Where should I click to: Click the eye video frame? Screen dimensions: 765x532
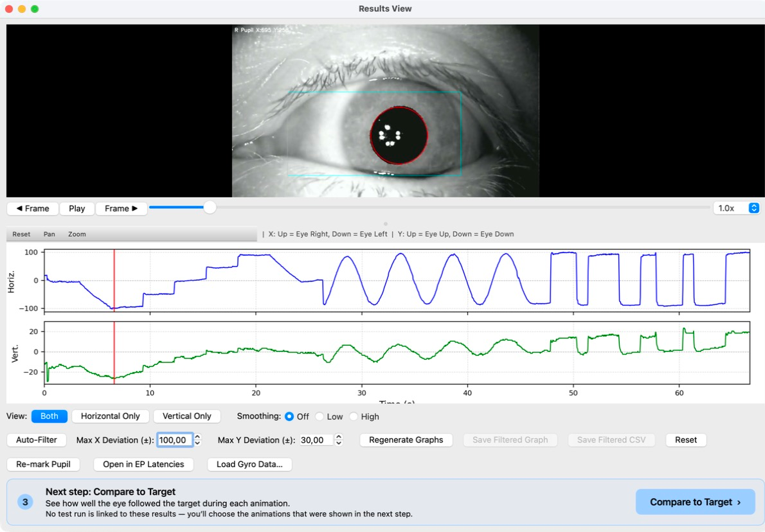386,111
